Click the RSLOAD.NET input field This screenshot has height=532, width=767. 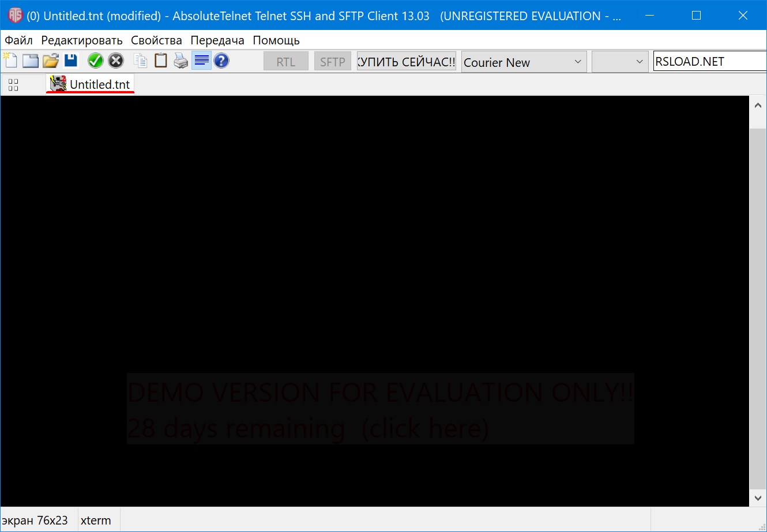[710, 61]
